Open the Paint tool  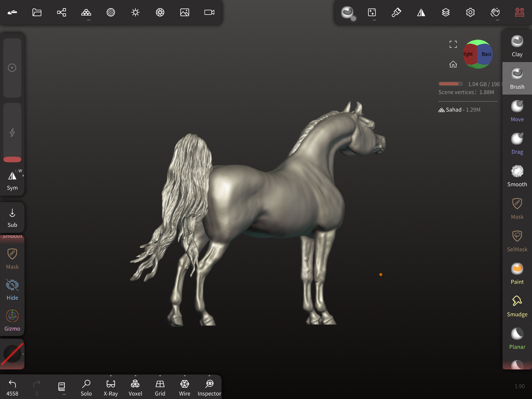tap(517, 273)
